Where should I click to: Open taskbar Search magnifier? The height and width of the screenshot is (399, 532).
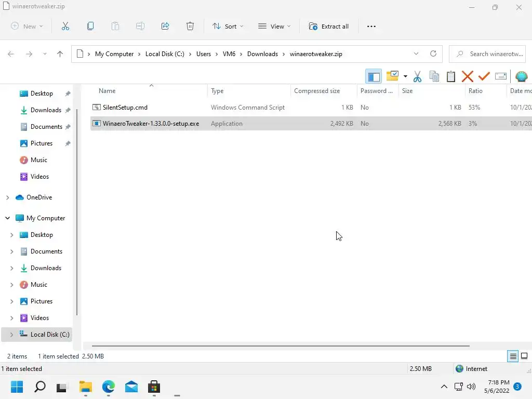(x=39, y=387)
